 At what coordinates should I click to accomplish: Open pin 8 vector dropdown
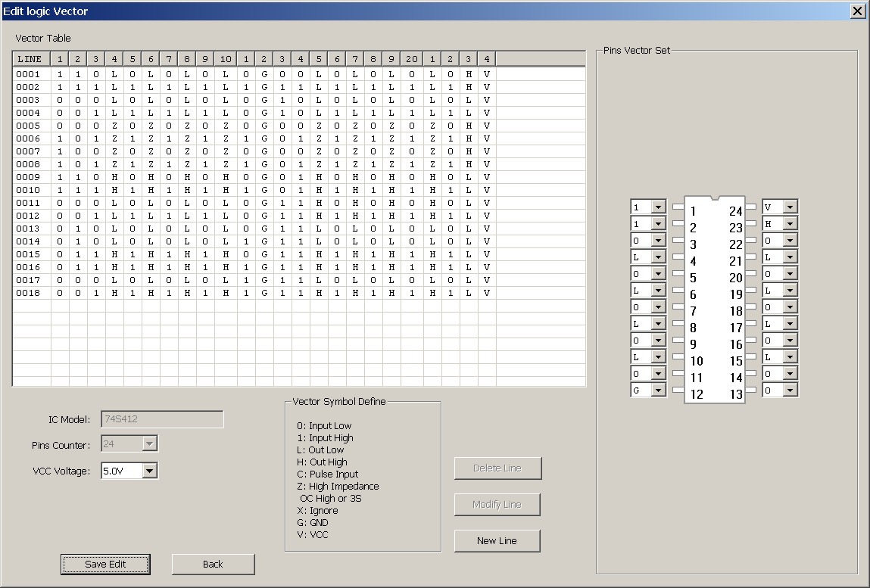click(x=658, y=324)
